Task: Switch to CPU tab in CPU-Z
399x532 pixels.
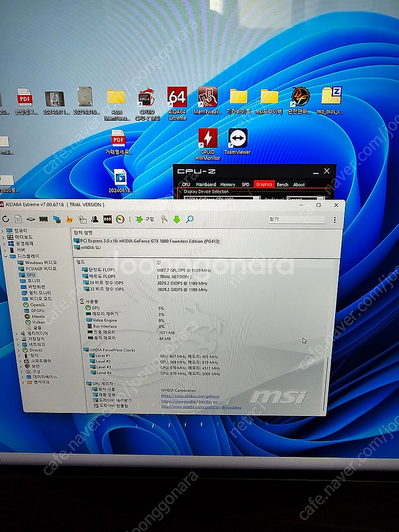Action: (186, 184)
